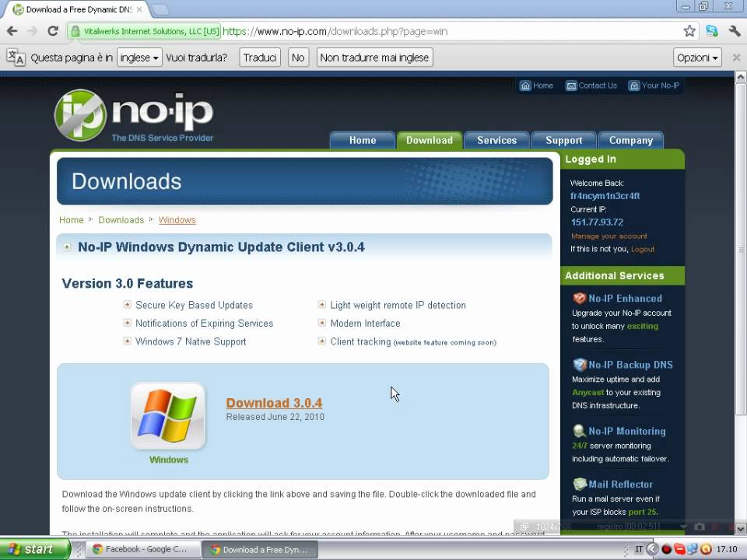Click the Logout link
Screen dimensions: 747x560
[x=643, y=249]
